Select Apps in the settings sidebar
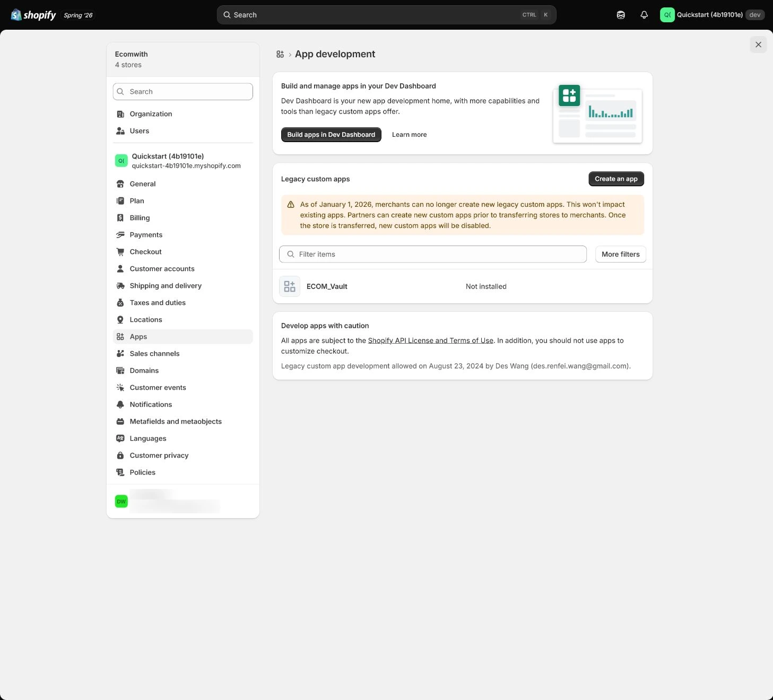Viewport: 773px width, 700px height. (x=183, y=337)
